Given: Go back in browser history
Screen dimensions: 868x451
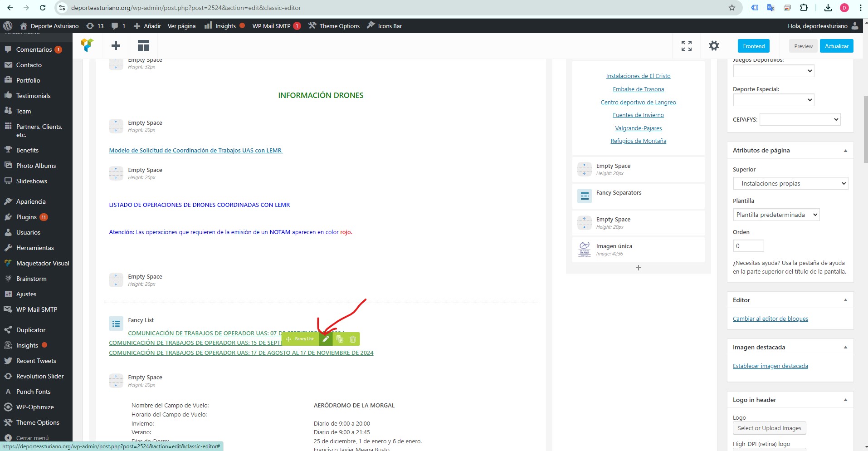Looking at the screenshot, I should click(10, 8).
